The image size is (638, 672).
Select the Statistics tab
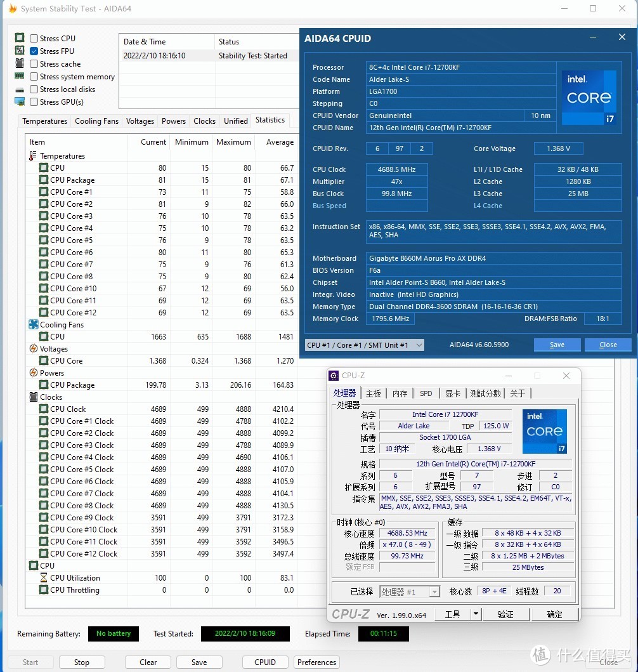tap(270, 120)
